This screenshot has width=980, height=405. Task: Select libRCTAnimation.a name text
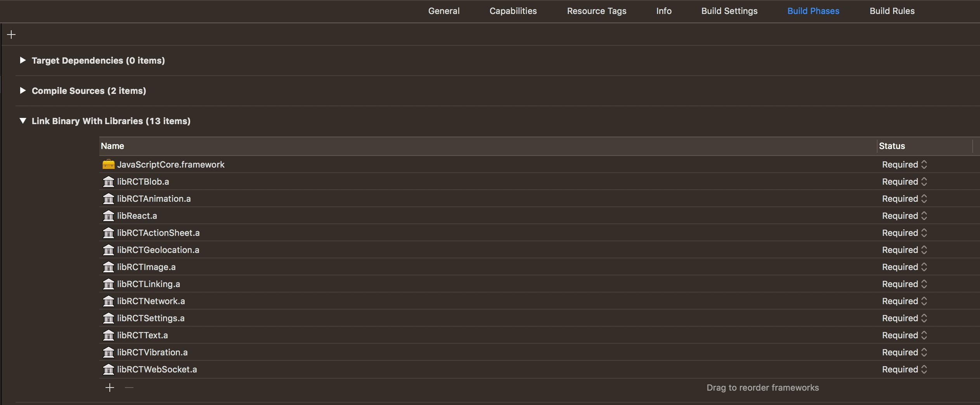pos(154,199)
